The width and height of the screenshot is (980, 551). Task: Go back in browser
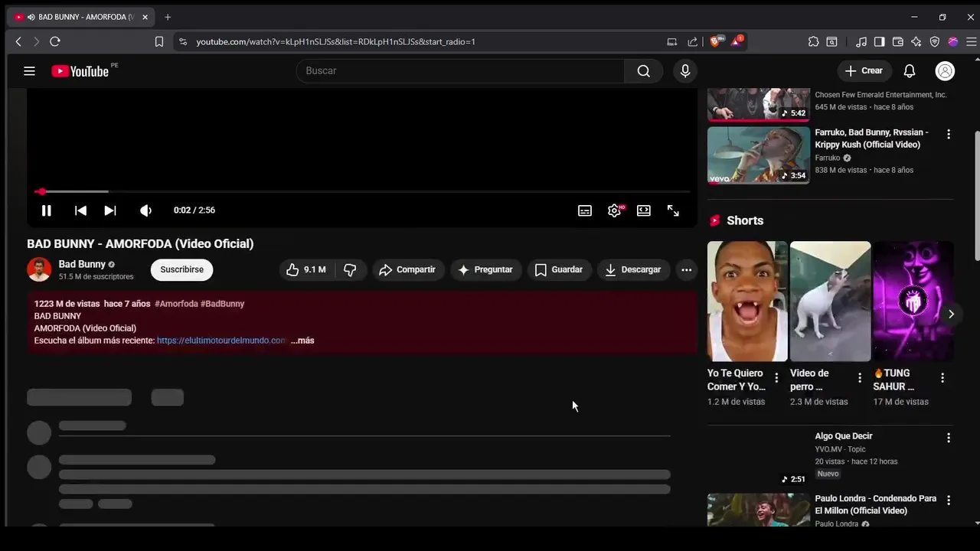18,41
